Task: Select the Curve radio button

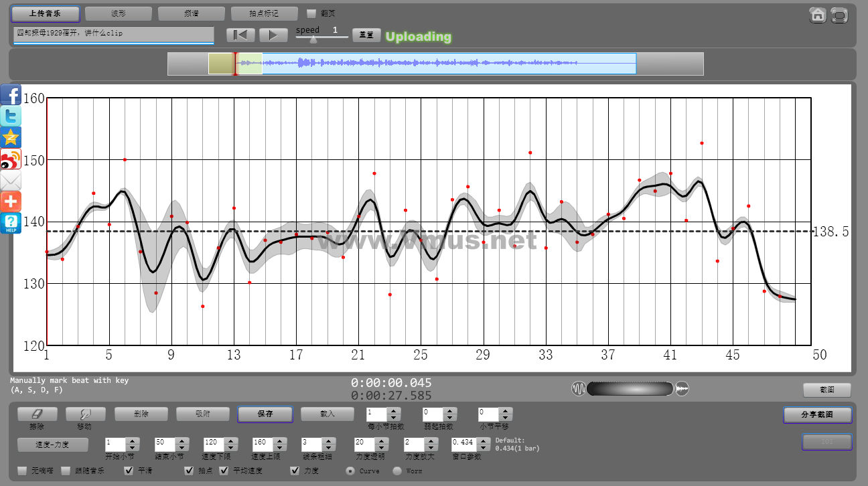Action: tap(350, 471)
